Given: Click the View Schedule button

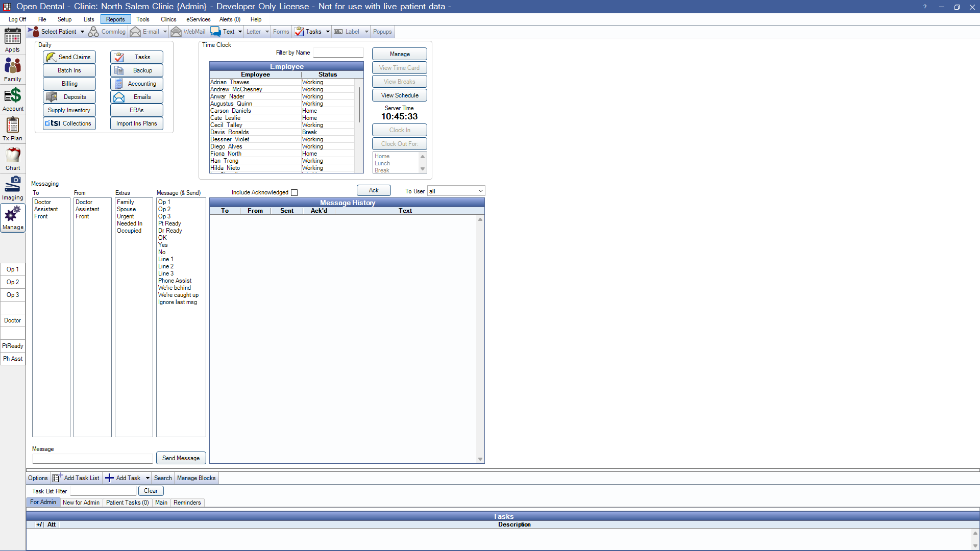Looking at the screenshot, I should point(399,95).
